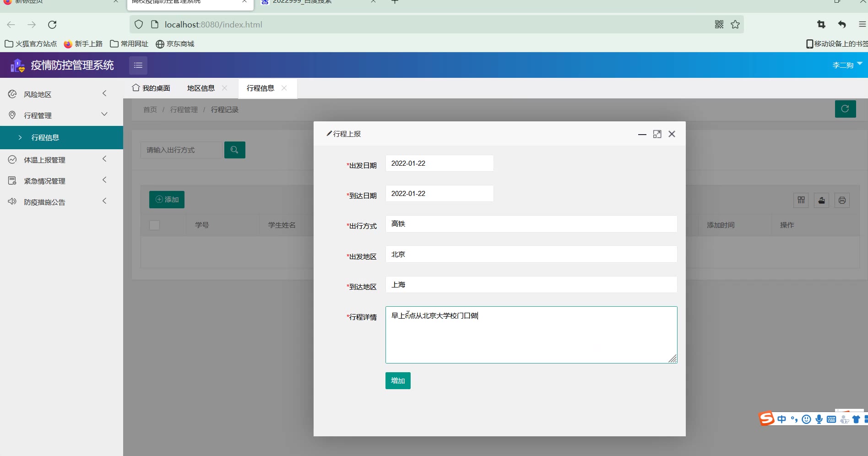This screenshot has width=868, height=456.
Task: Focus the 出行方式 input field
Action: point(532,224)
